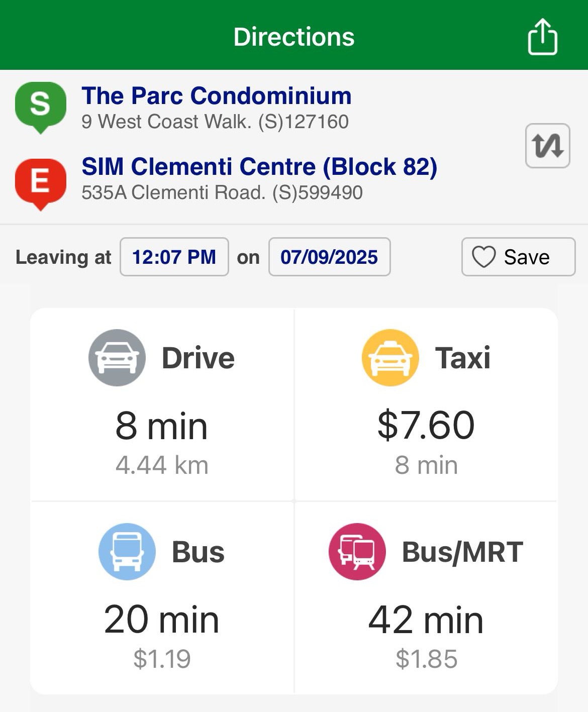The image size is (588, 712).
Task: Choose the $7.60 taxi option
Action: pyautogui.click(x=426, y=425)
